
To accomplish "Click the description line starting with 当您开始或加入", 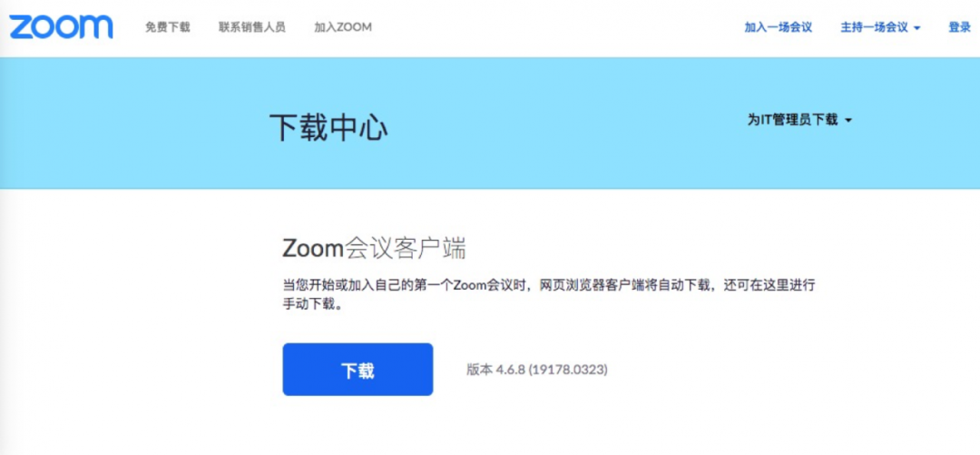I will point(549,286).
